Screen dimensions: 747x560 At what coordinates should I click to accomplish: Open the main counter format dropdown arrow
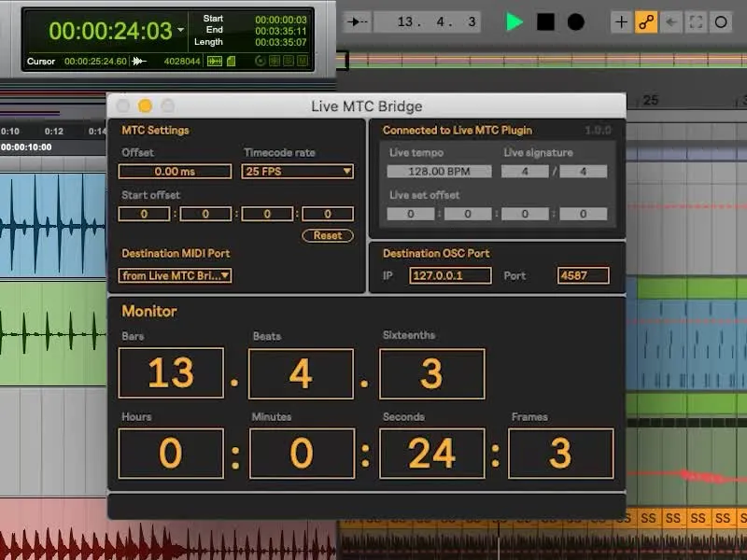point(180,30)
